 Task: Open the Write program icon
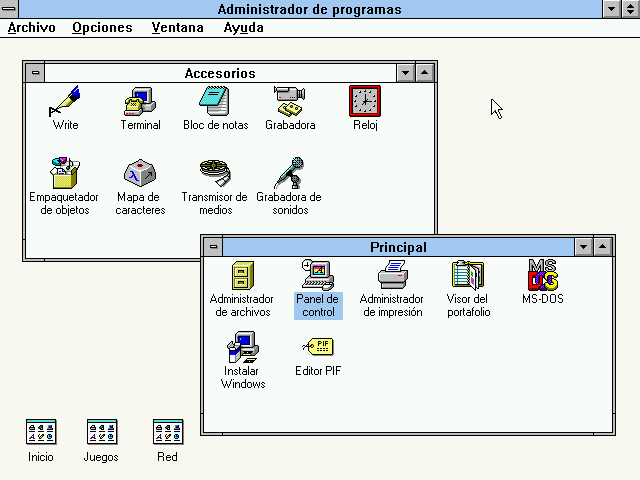65,101
